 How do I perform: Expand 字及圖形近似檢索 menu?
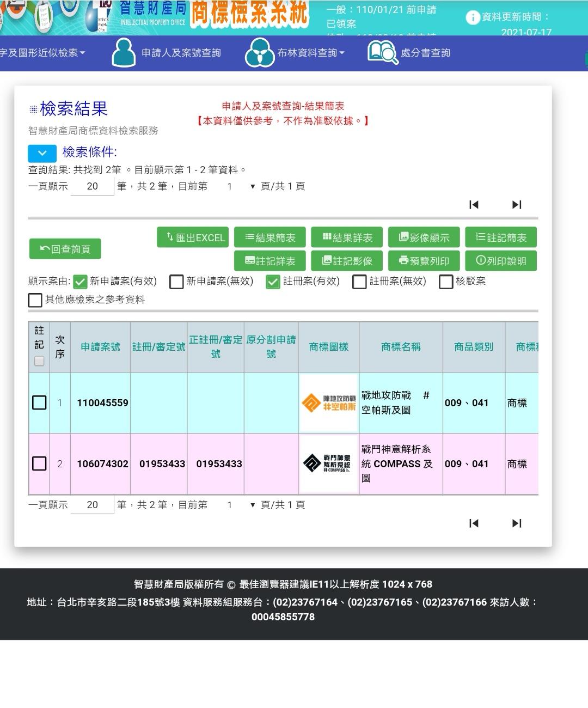(x=42, y=53)
